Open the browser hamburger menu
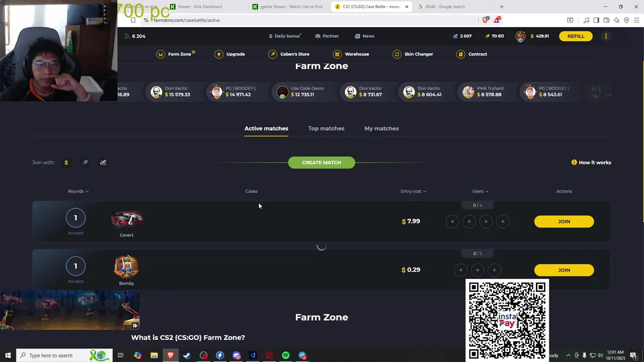Image resolution: width=644 pixels, height=362 pixels. [636, 20]
